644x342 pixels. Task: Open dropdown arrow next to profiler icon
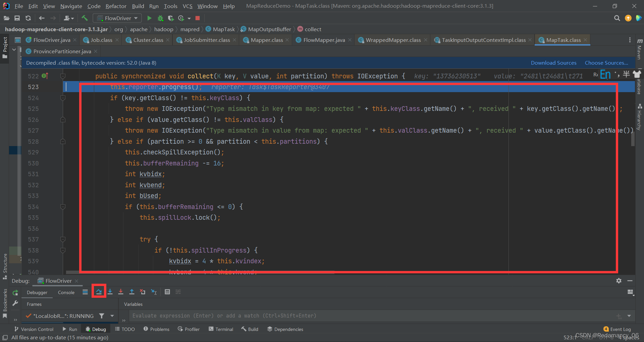[189, 18]
